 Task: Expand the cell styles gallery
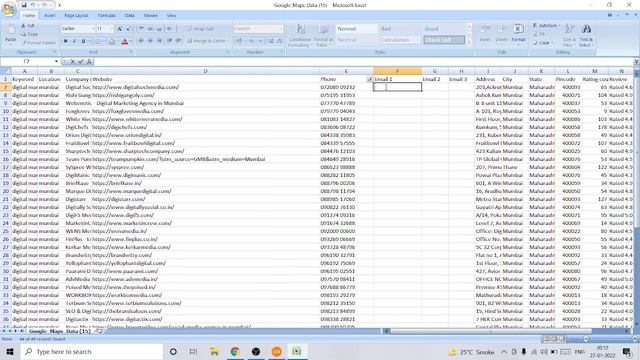click(469, 42)
